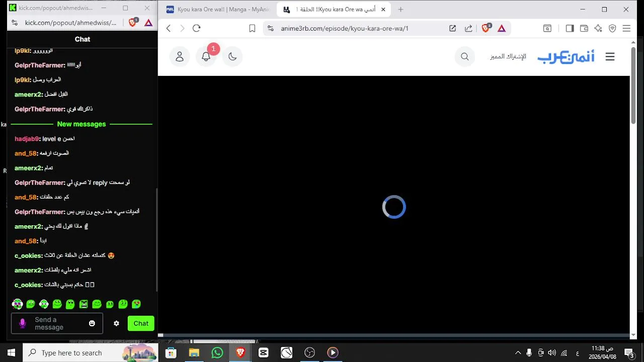Open Brave main menu

pyautogui.click(x=626, y=29)
